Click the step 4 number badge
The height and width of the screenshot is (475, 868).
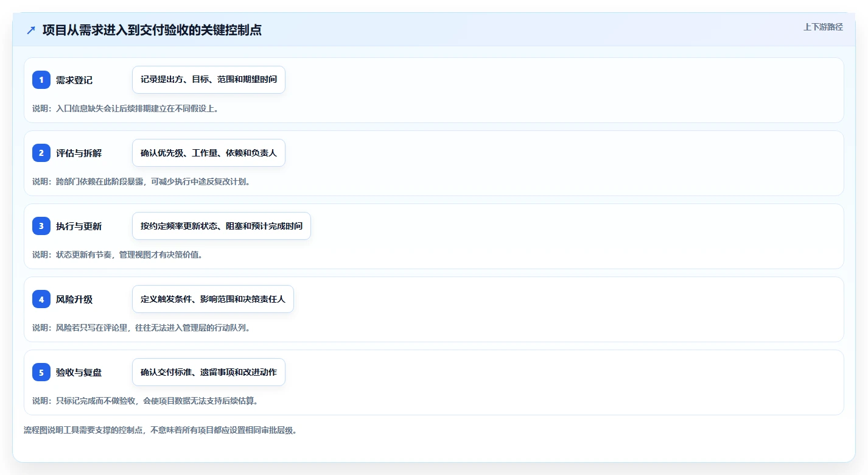[41, 299]
